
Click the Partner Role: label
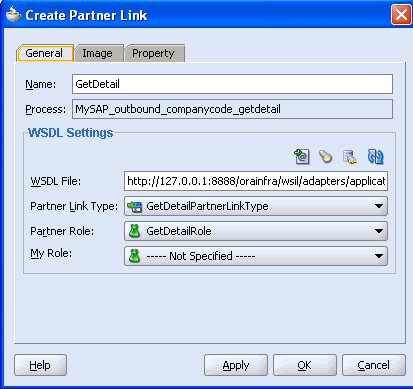pyautogui.click(x=62, y=231)
